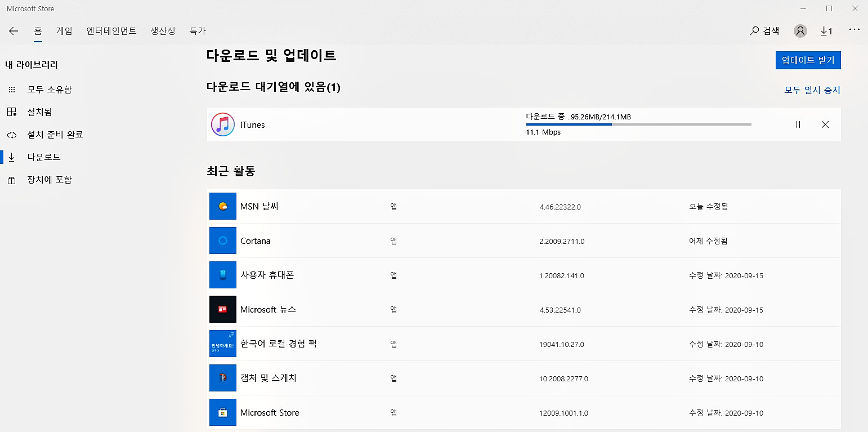Image resolution: width=868 pixels, height=432 pixels.
Task: Click the Microsoft Store app icon in list
Action: point(222,412)
